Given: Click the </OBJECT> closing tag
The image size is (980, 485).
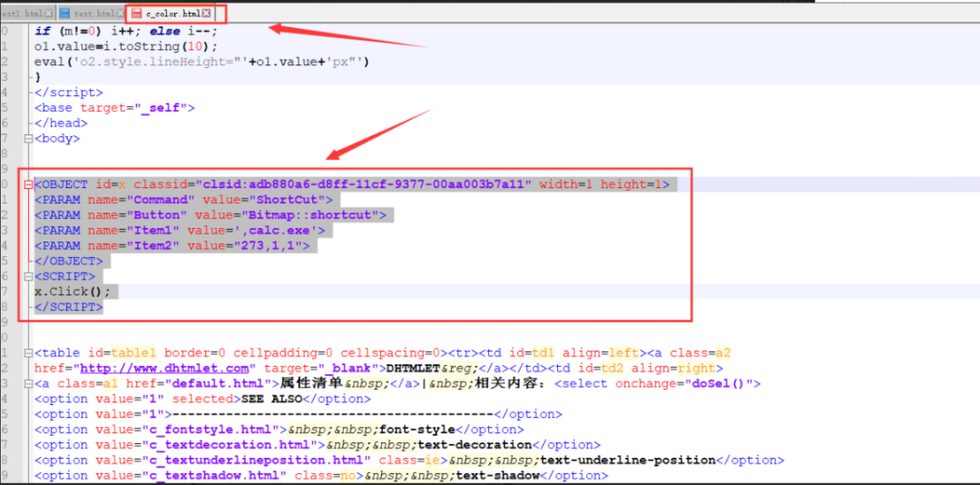Looking at the screenshot, I should coord(69,261).
